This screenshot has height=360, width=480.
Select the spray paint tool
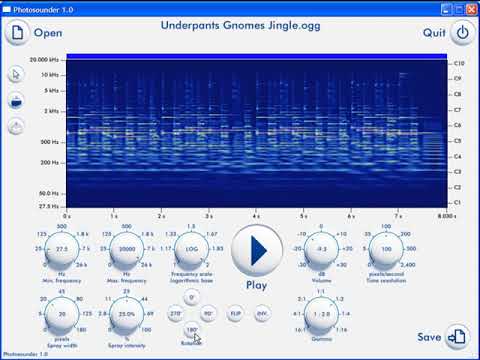tap(16, 101)
